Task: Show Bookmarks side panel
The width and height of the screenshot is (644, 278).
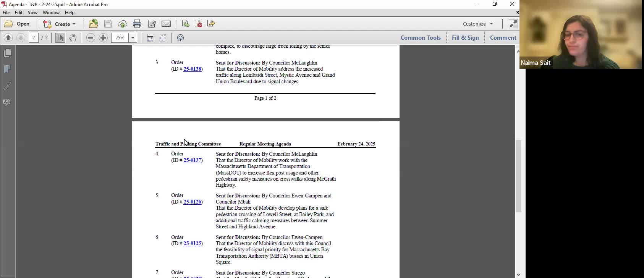Action: (x=7, y=69)
